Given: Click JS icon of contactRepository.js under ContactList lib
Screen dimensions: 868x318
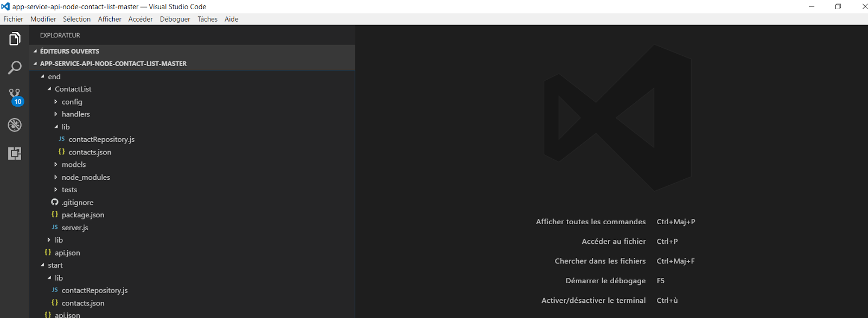Looking at the screenshot, I should coord(62,139).
